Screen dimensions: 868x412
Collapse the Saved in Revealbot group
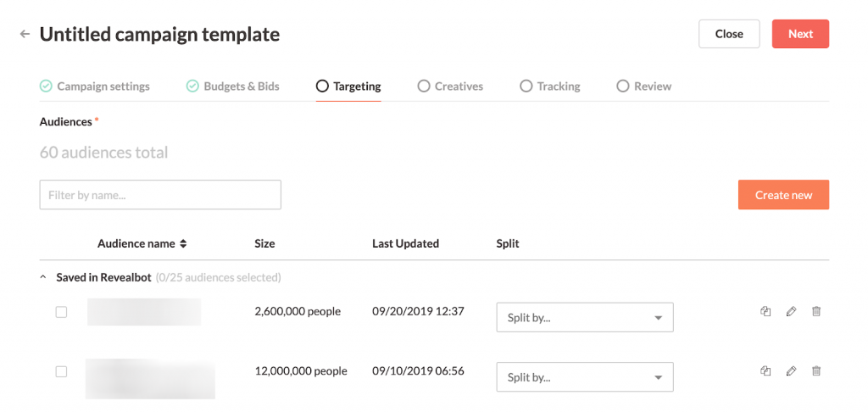tap(43, 277)
